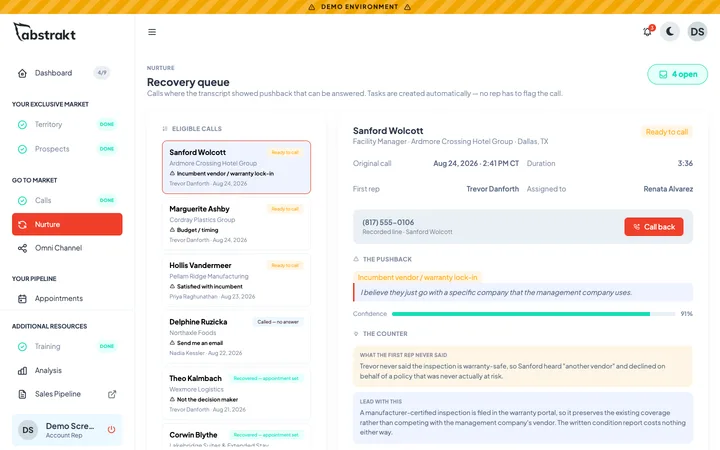Select the Nurture menu item
This screenshot has height=450, width=720.
coord(67,224)
